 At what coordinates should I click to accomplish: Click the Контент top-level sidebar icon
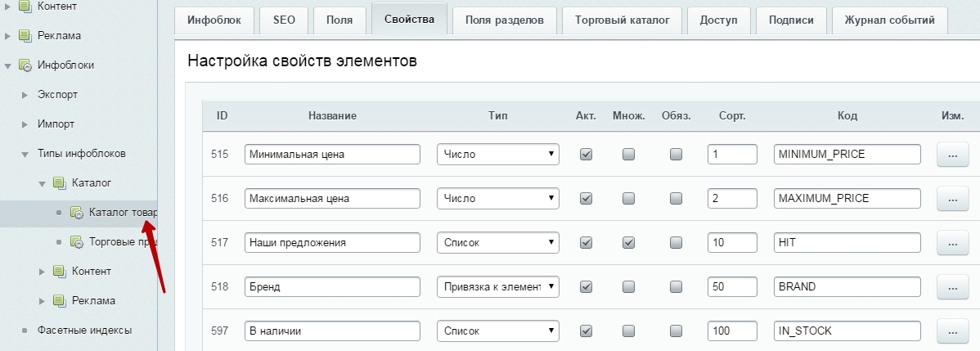pos(25,7)
